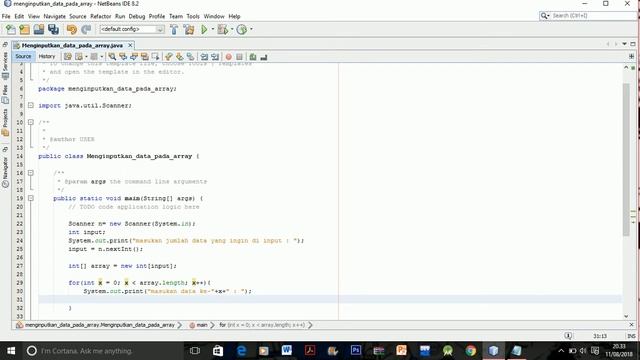
Task: Click Shift Line Left icon
Action: coord(204,57)
